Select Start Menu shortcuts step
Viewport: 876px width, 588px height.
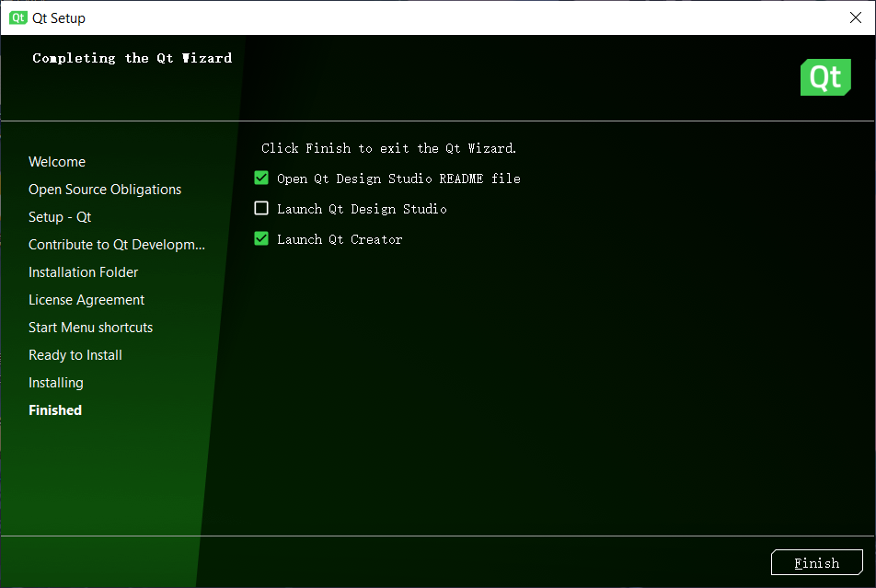point(90,328)
